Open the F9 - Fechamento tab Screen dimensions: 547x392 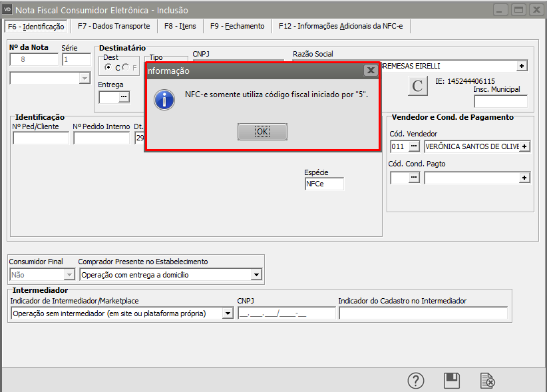click(237, 26)
